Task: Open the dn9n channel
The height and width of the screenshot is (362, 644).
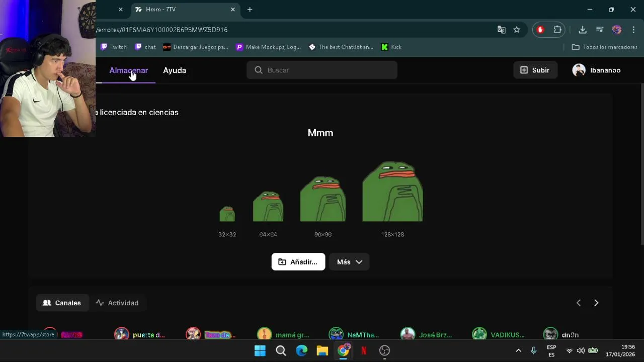Action: pos(561,334)
